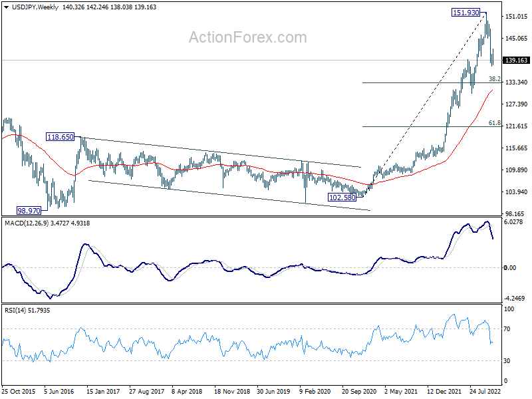Select the 18 Nov 2018 date label
The image size is (532, 399).
(x=231, y=392)
